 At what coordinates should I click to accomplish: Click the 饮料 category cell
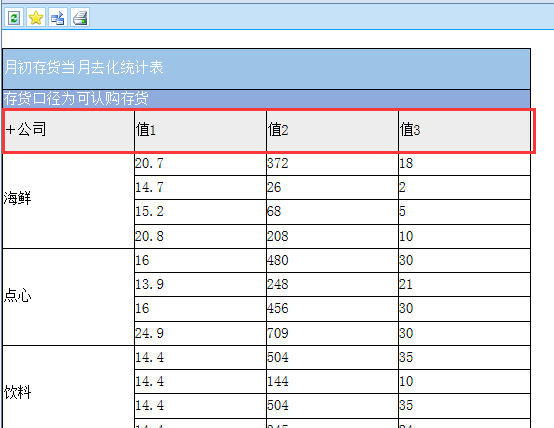(68, 387)
